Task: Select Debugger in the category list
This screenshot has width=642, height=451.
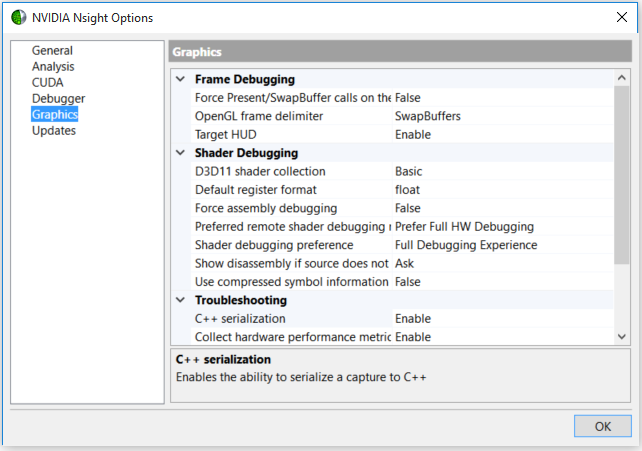Action: (58, 99)
